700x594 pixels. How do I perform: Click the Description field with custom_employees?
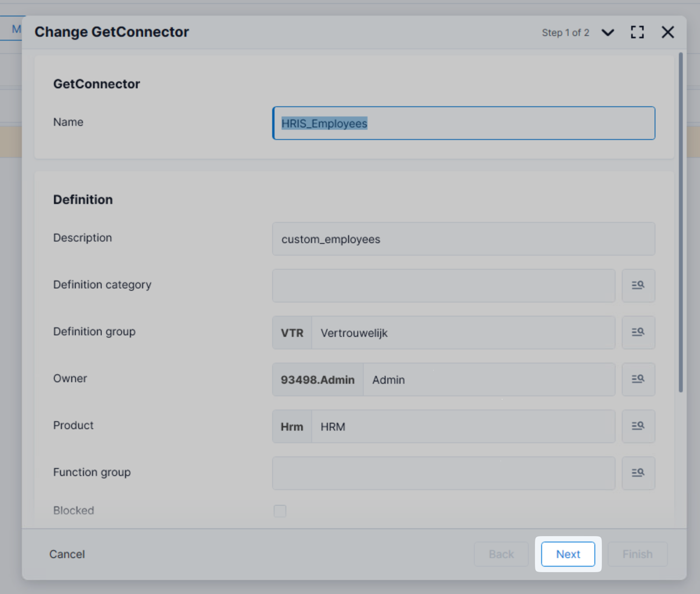point(463,239)
